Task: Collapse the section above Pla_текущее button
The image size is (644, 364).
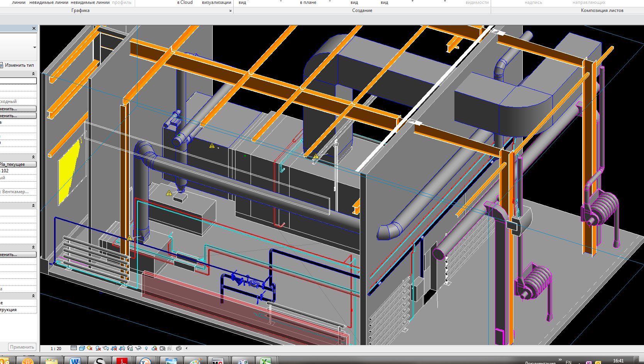Action: pyautogui.click(x=33, y=157)
